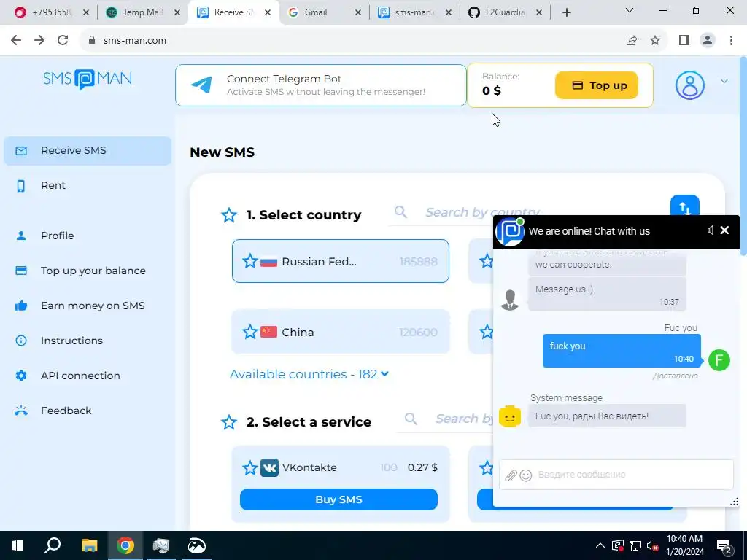Close the Gmail tab
The width and height of the screenshot is (747, 560).
coord(358,13)
